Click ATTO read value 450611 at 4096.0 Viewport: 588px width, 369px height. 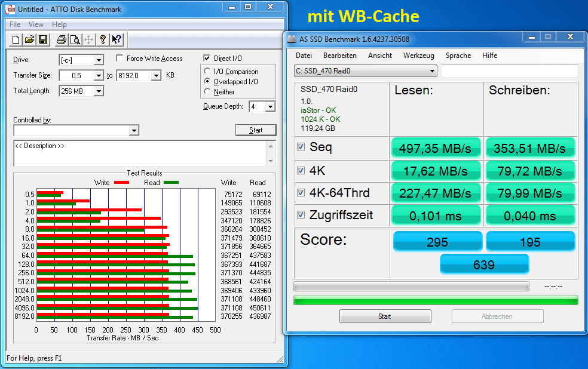260,308
